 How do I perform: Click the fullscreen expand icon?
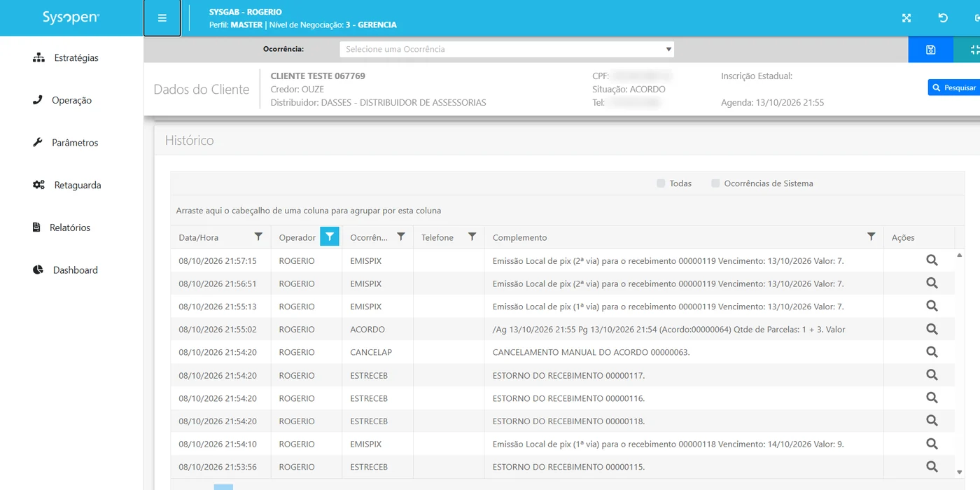click(x=906, y=18)
